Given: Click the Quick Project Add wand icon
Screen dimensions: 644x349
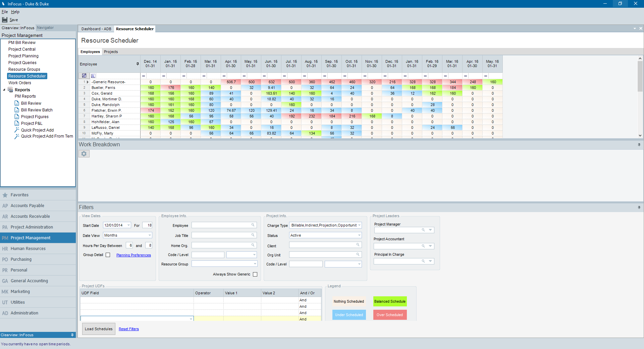Looking at the screenshot, I should point(17,130).
